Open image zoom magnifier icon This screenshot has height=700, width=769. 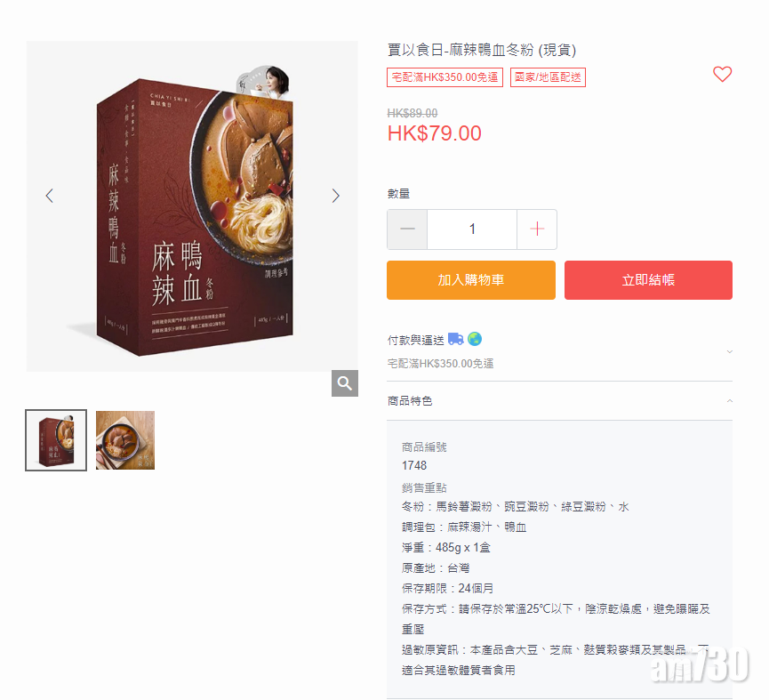coord(345,383)
